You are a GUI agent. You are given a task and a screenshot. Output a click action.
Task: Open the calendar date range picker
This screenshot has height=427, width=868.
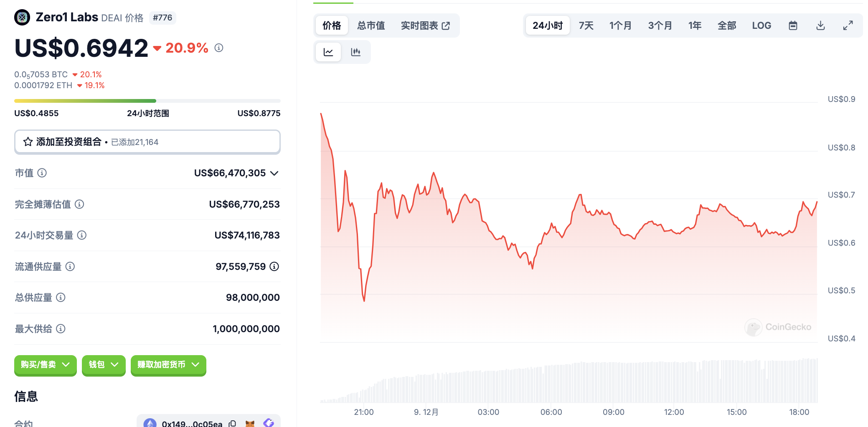click(793, 25)
